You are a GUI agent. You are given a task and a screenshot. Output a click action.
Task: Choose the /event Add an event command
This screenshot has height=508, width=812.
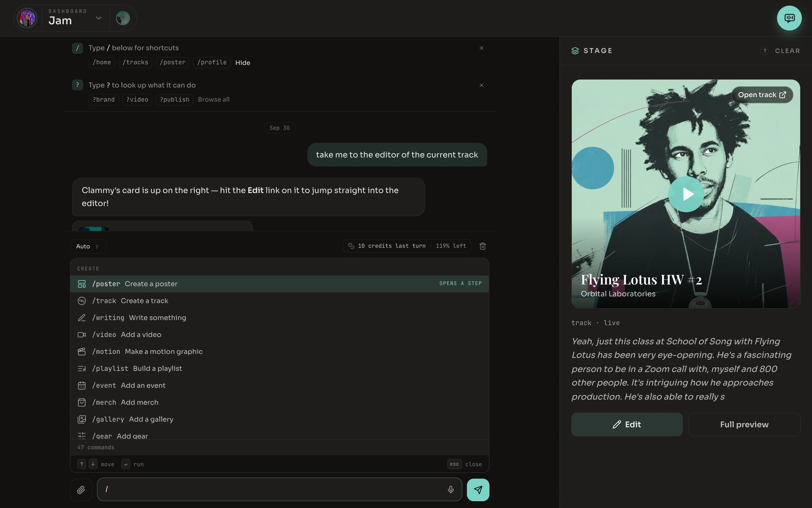[x=279, y=385]
